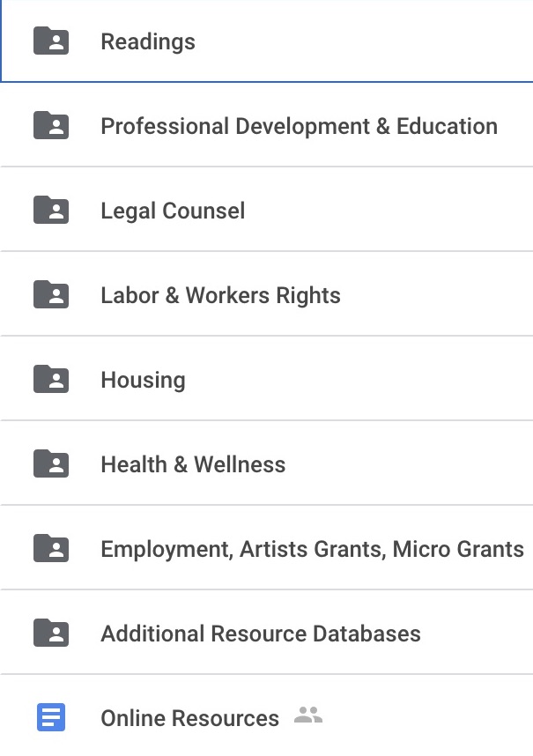Click the shared people icon beside Online Resources

point(308,715)
